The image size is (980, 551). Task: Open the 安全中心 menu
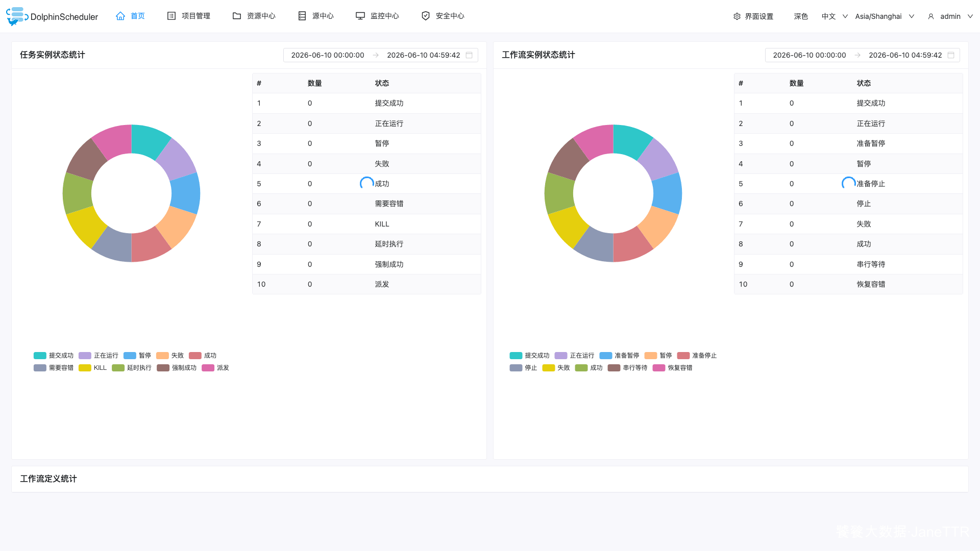[x=443, y=16]
